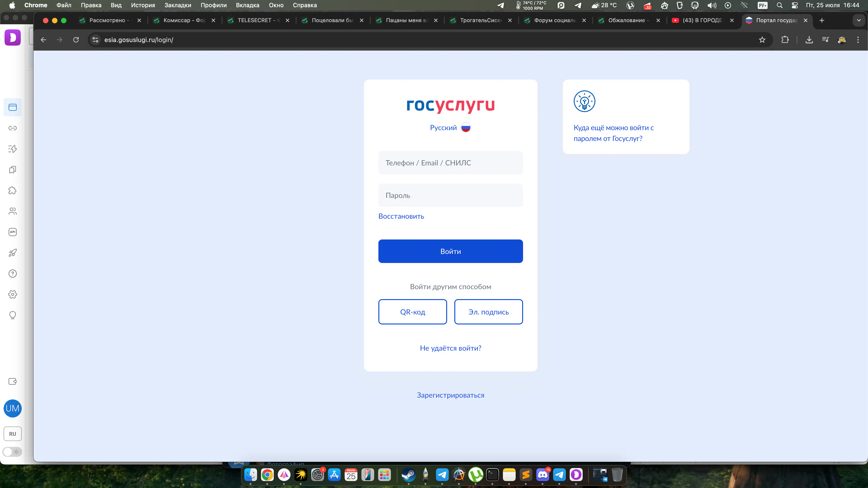Viewport: 868px width, 488px height.
Task: Choose Эл. подпись login option
Action: click(488, 312)
